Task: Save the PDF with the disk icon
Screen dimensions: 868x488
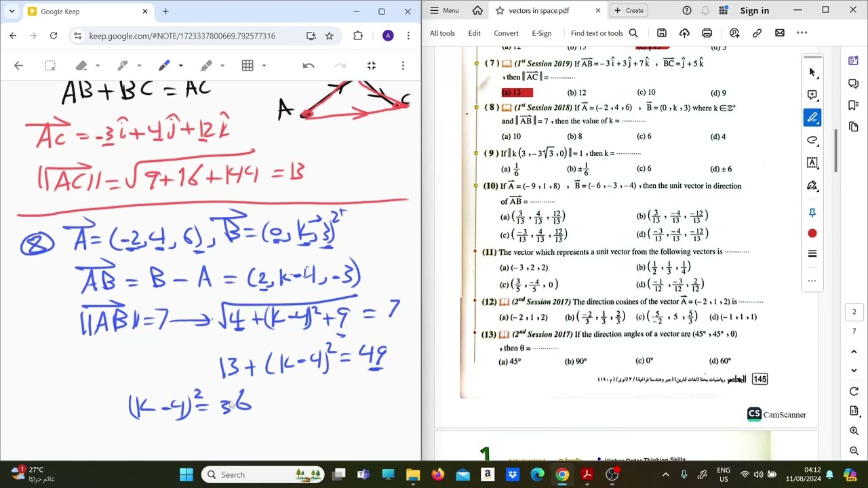Action: click(662, 33)
